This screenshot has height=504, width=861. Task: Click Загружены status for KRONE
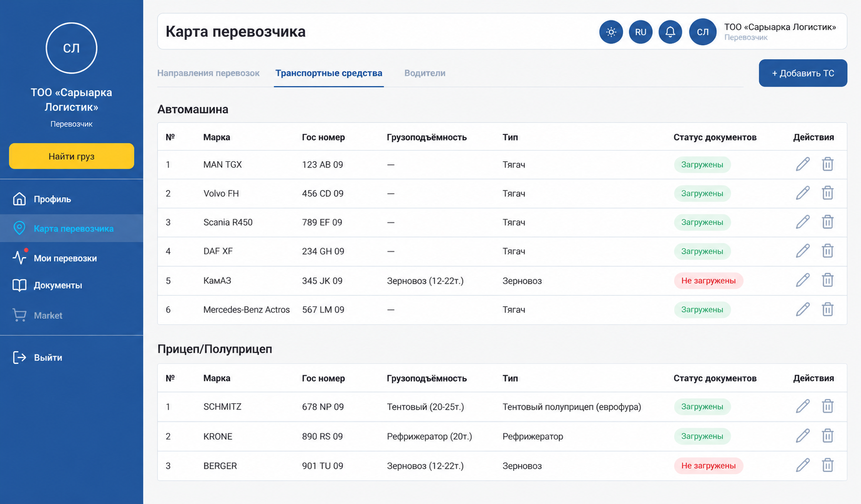[702, 436]
